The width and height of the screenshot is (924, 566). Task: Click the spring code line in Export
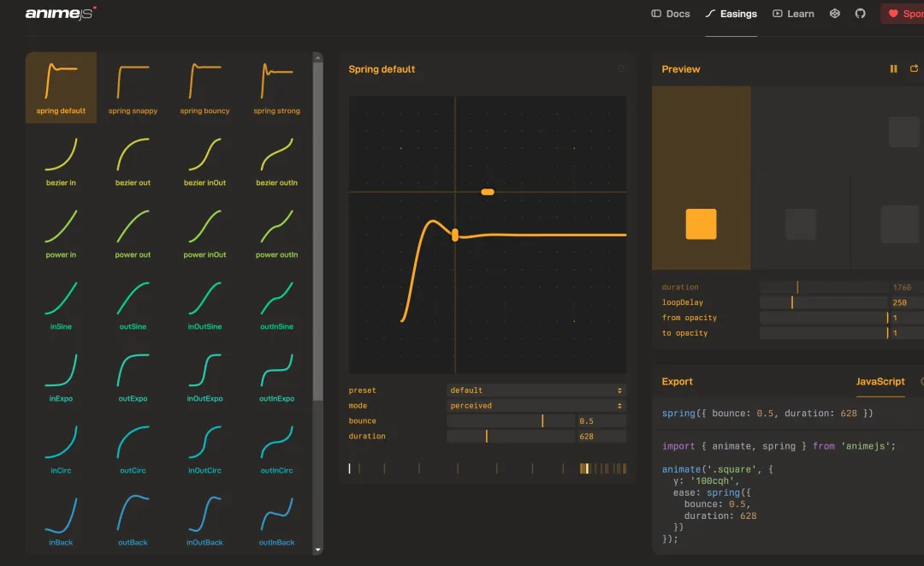[x=767, y=414]
